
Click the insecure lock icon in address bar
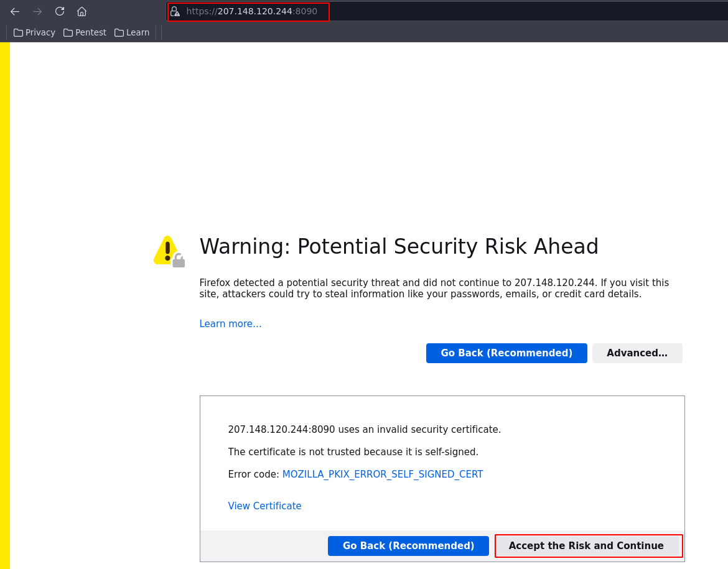point(175,12)
